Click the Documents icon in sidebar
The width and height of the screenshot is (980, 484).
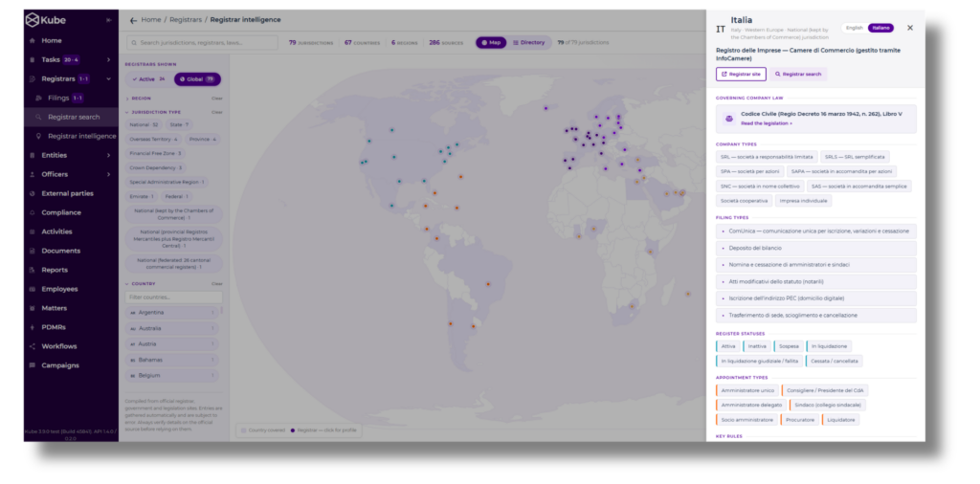(x=33, y=251)
